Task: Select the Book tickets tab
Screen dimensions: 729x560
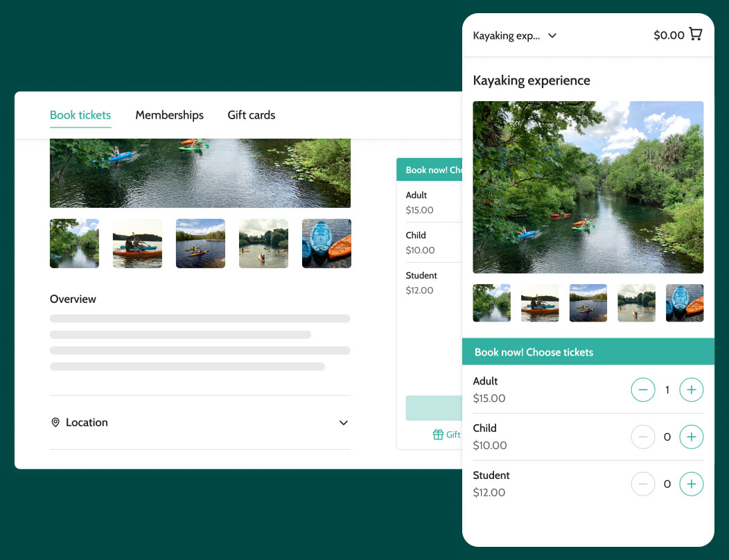Action: tap(80, 115)
